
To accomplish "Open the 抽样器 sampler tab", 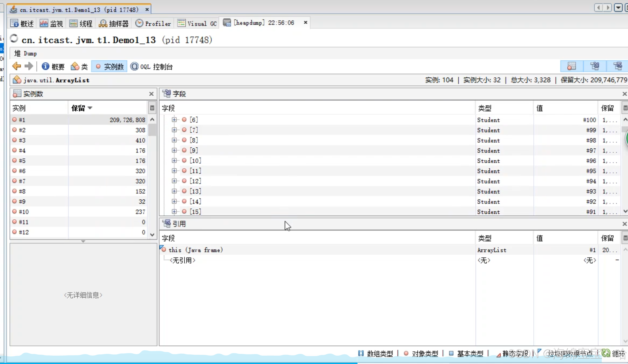I will [114, 23].
